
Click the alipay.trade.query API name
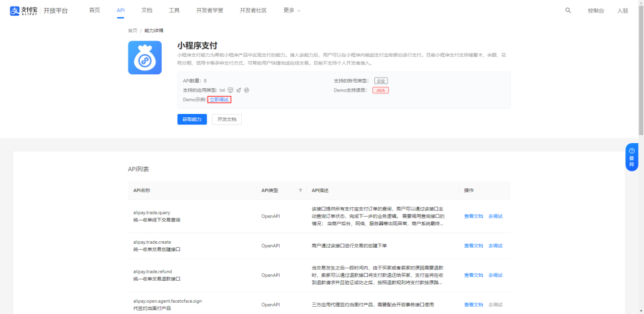[152, 213]
